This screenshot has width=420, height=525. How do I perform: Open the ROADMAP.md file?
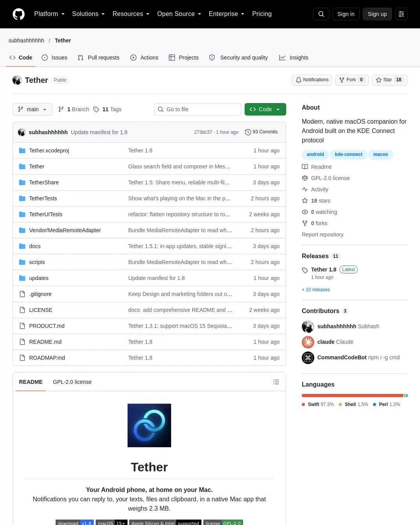tap(47, 358)
